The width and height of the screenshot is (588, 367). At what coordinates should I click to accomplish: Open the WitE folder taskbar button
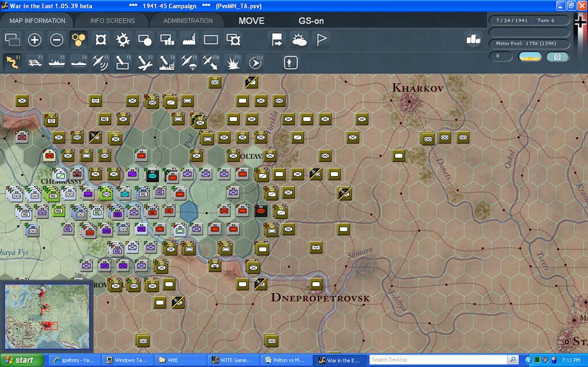[x=180, y=361]
